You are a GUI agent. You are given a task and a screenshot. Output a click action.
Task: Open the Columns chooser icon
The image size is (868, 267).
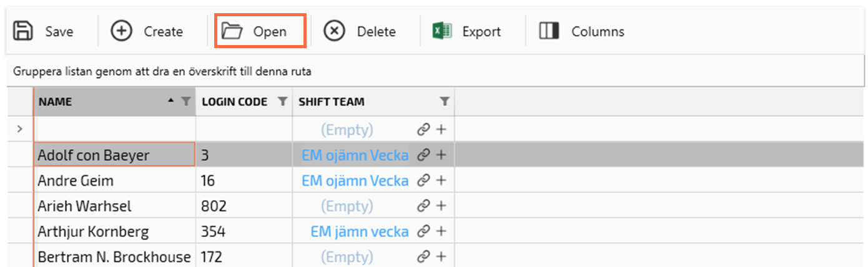[549, 31]
